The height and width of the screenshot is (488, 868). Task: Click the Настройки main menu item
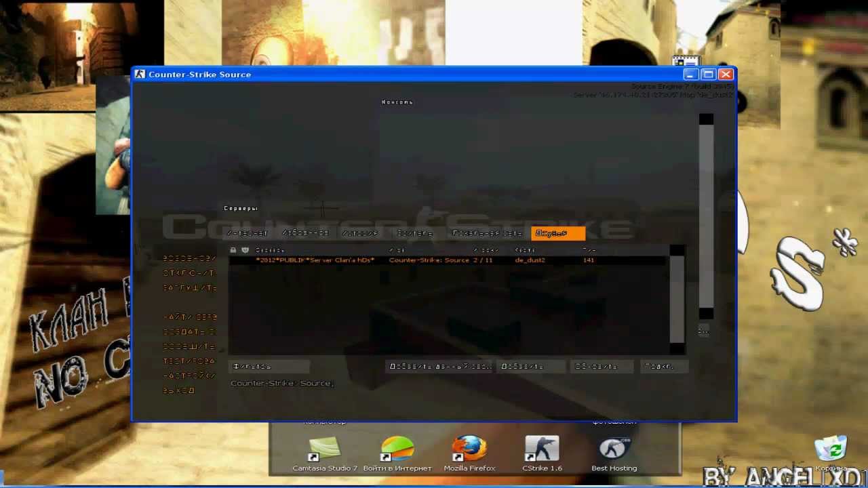pos(189,375)
